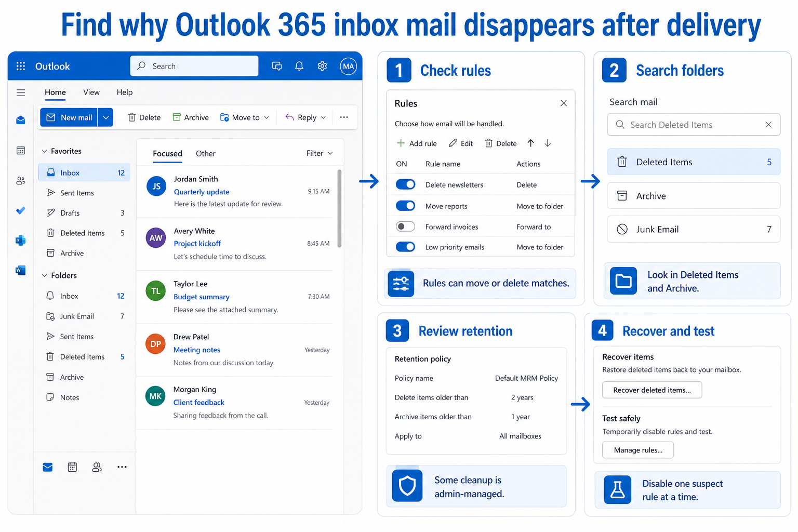Viewport: 798px width, 532px height.
Task: Open the chat icon in Outlook header
Action: pyautogui.click(x=277, y=66)
